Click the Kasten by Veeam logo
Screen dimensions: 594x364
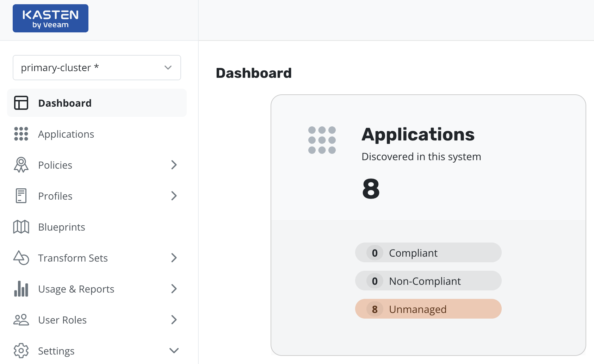[x=50, y=19]
